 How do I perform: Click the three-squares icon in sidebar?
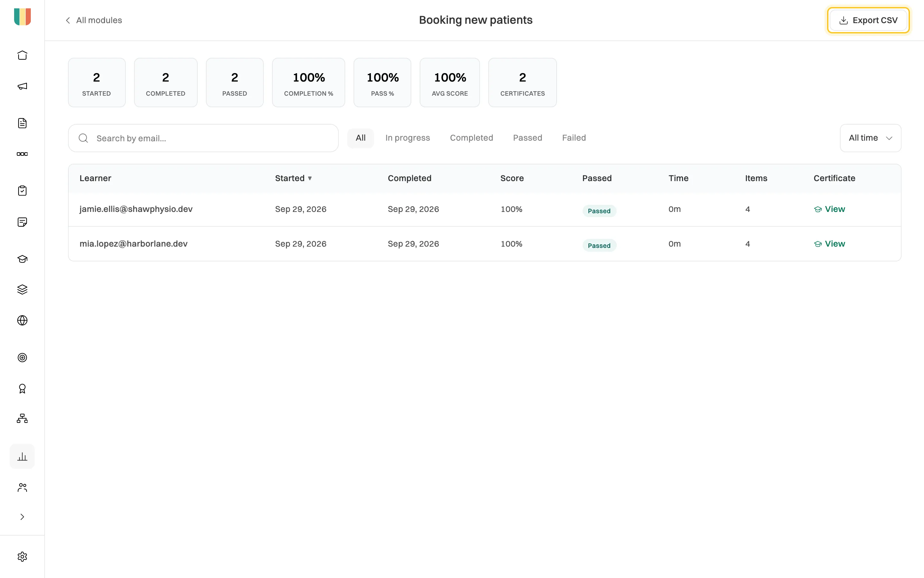22,154
